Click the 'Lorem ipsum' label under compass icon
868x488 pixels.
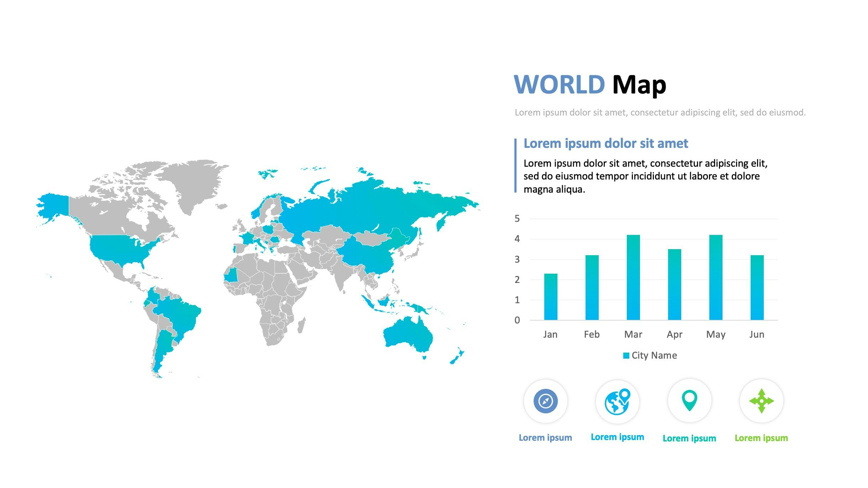click(545, 438)
